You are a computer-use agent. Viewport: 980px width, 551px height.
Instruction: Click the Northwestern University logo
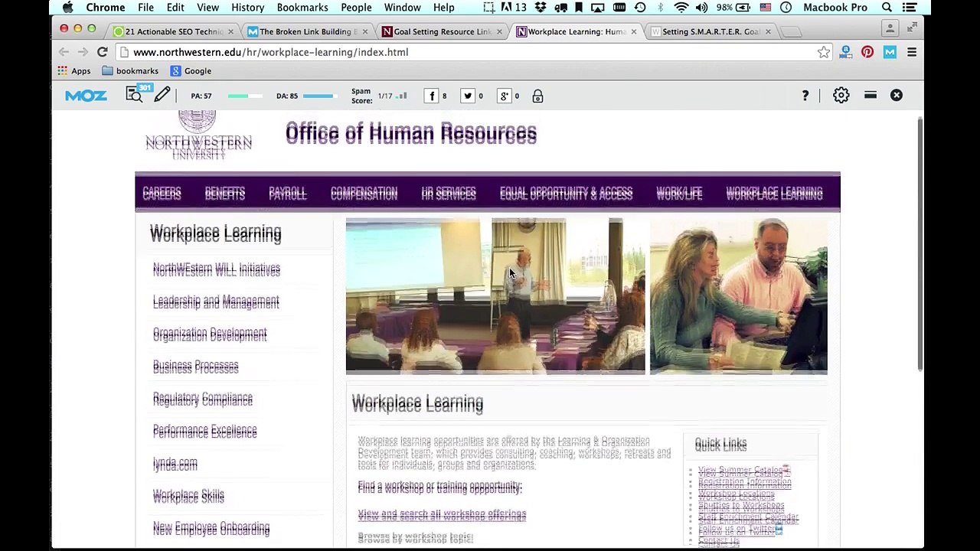[198, 135]
